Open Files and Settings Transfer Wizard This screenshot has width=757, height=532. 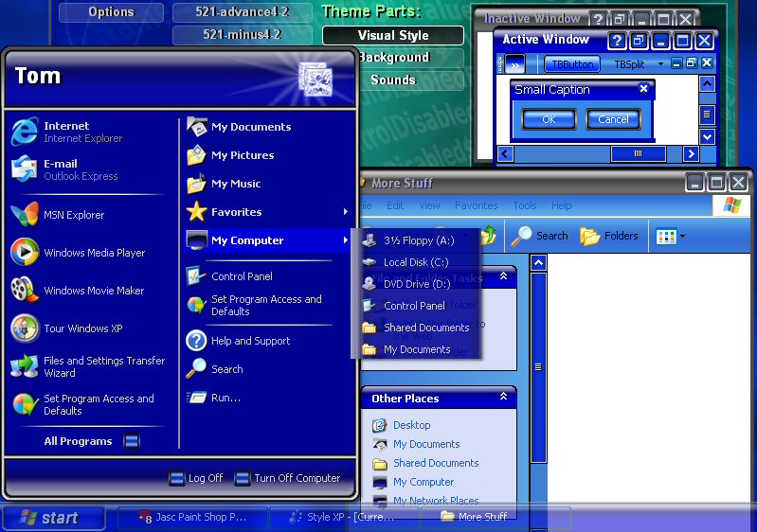(89, 366)
